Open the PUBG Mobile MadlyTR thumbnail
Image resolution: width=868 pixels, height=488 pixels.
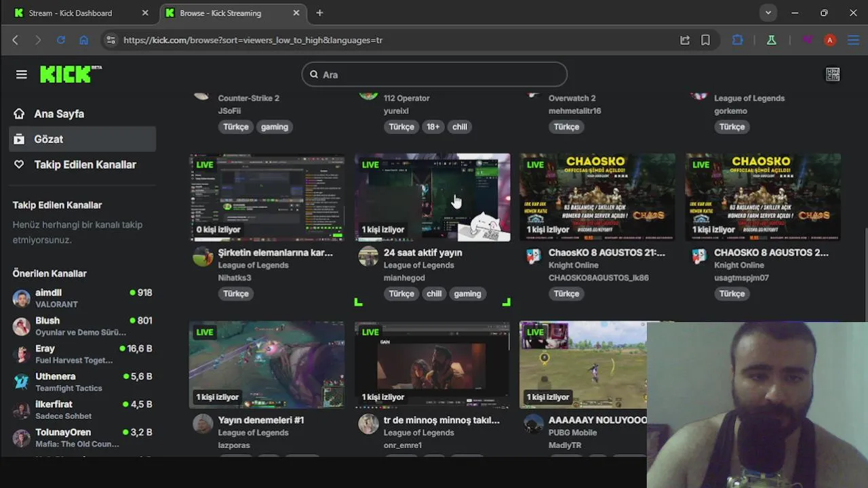tap(583, 365)
